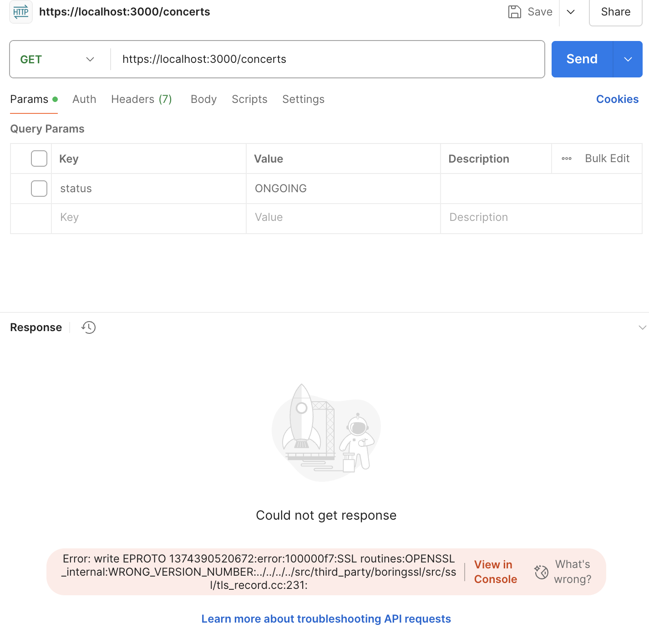Screen dimensions: 649x644
Task: Collapse the Response panel chevron
Action: [642, 327]
